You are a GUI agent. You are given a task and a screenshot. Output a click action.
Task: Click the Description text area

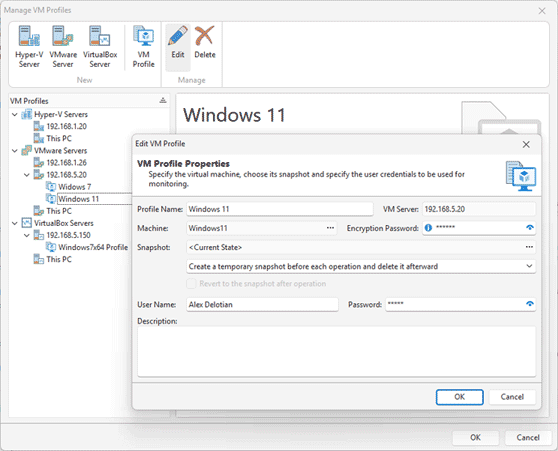coord(336,352)
